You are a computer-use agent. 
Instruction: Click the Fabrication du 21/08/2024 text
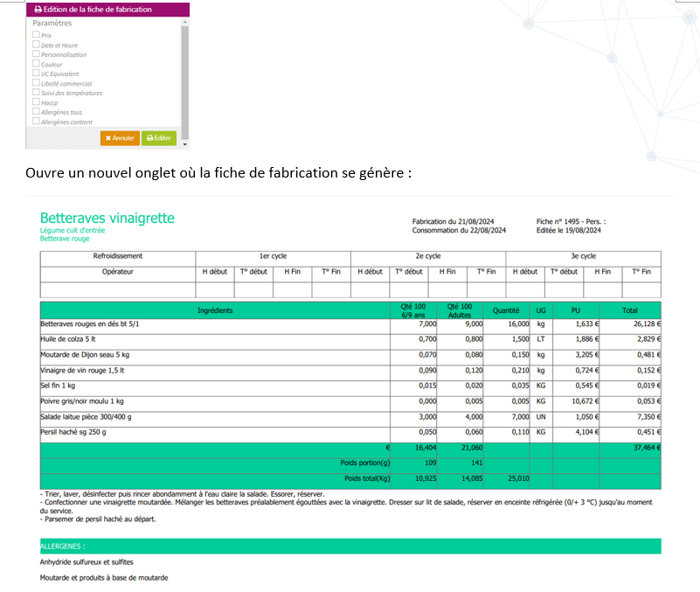tap(453, 221)
